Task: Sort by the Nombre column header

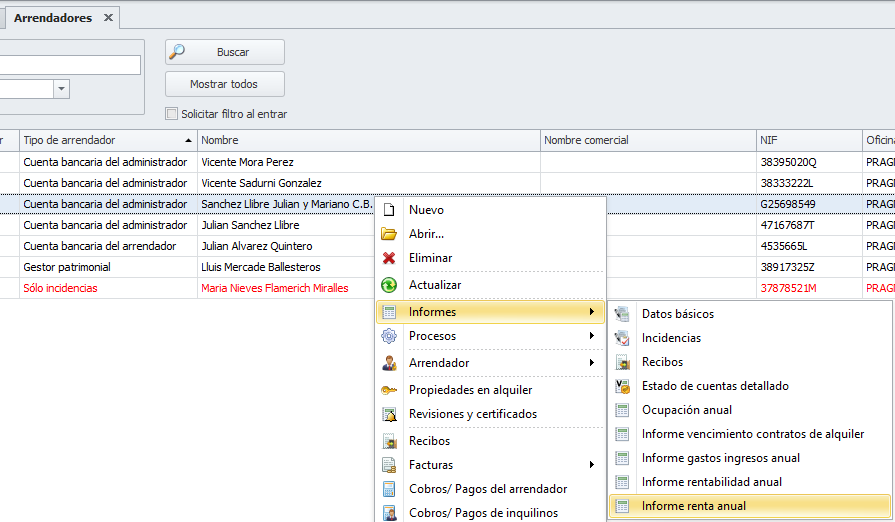Action: (369, 140)
